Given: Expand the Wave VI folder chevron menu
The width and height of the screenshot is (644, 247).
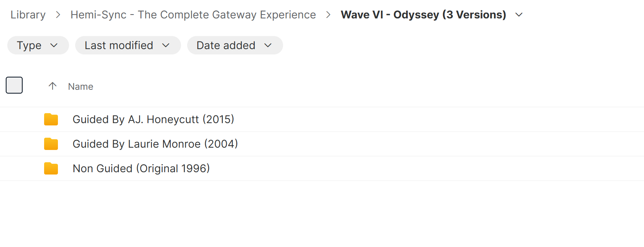Looking at the screenshot, I should (519, 15).
